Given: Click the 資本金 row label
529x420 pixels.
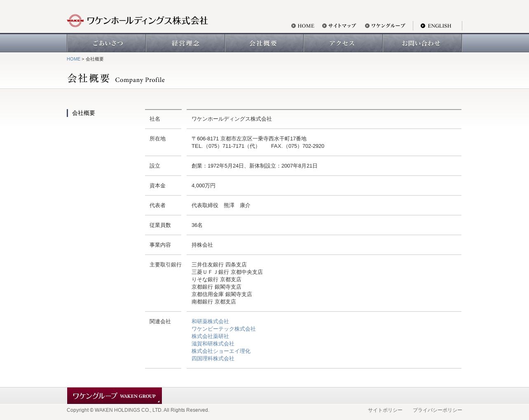Looking at the screenshot, I should click(x=157, y=186).
